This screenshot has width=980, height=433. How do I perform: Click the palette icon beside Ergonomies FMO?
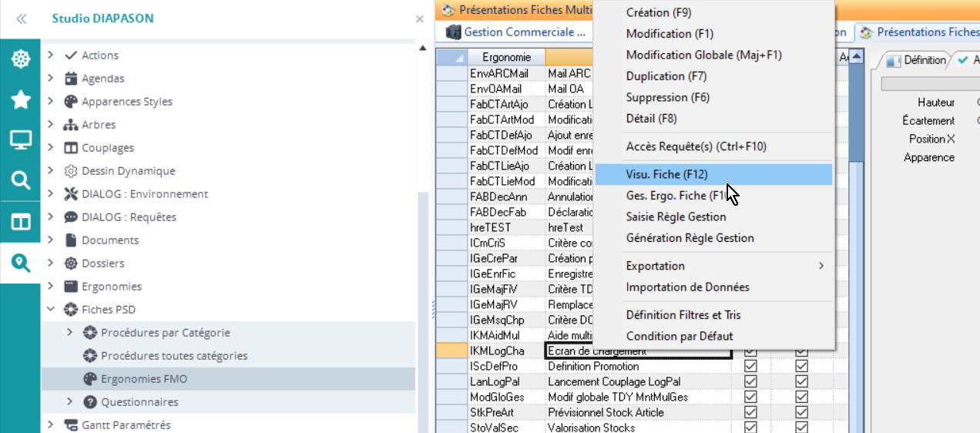coord(89,379)
